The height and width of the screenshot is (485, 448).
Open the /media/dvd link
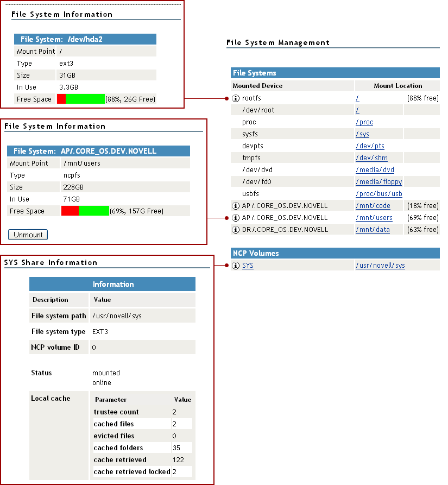[x=375, y=170]
